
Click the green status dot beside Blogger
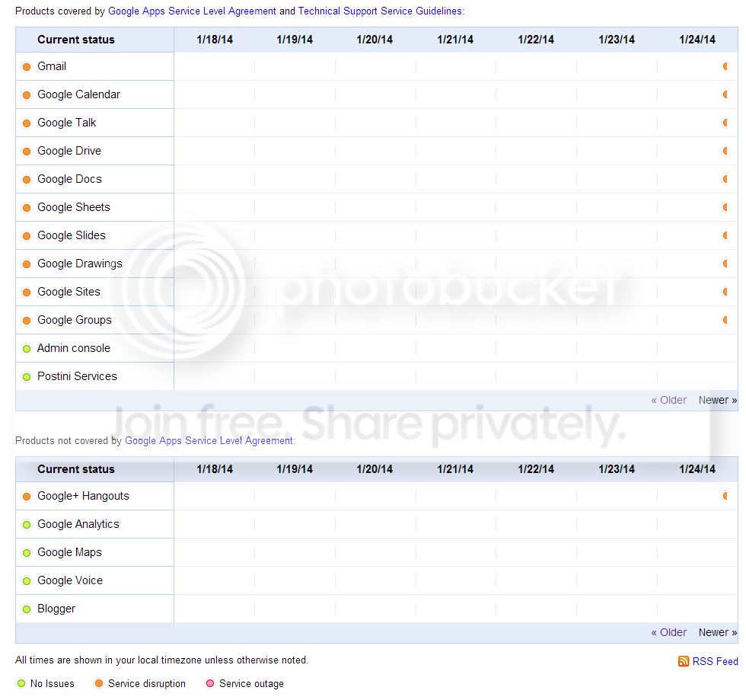27,609
